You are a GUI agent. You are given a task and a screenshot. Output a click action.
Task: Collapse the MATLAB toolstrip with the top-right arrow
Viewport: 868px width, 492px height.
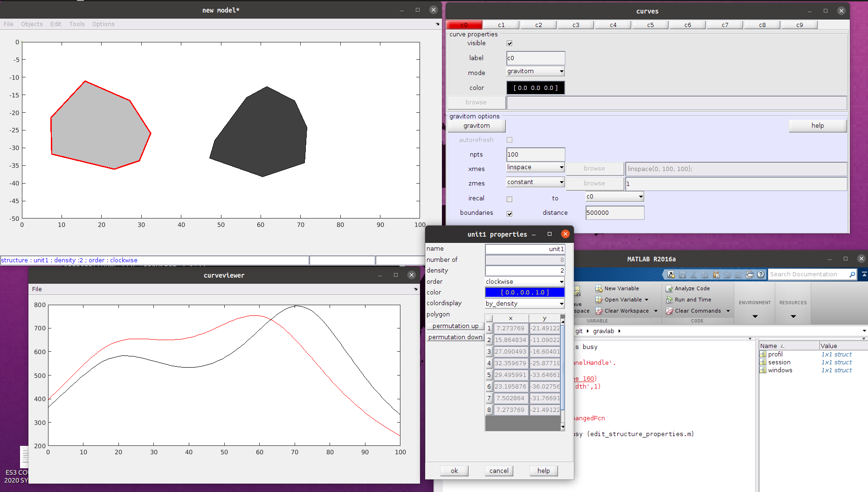[864, 274]
